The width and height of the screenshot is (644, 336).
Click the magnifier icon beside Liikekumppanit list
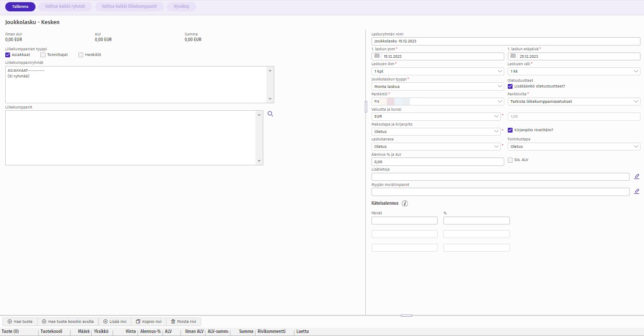270,114
